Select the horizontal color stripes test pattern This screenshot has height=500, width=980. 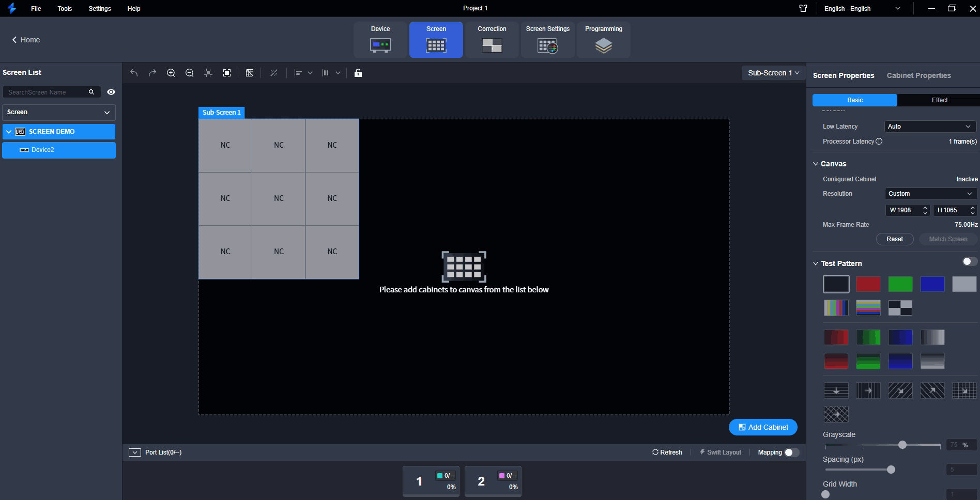pyautogui.click(x=868, y=308)
